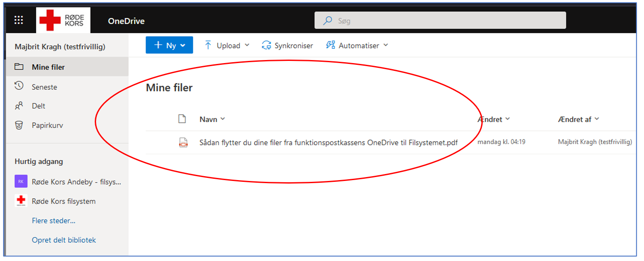Image resolution: width=644 pixels, height=261 pixels.
Task: Click the search magnifier icon
Action: [x=328, y=20]
